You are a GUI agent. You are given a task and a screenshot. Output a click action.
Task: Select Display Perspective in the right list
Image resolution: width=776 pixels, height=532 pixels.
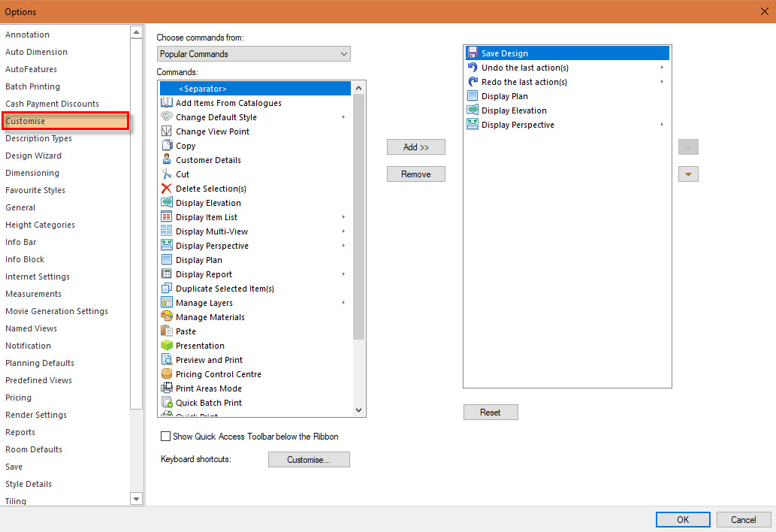pyautogui.click(x=519, y=124)
